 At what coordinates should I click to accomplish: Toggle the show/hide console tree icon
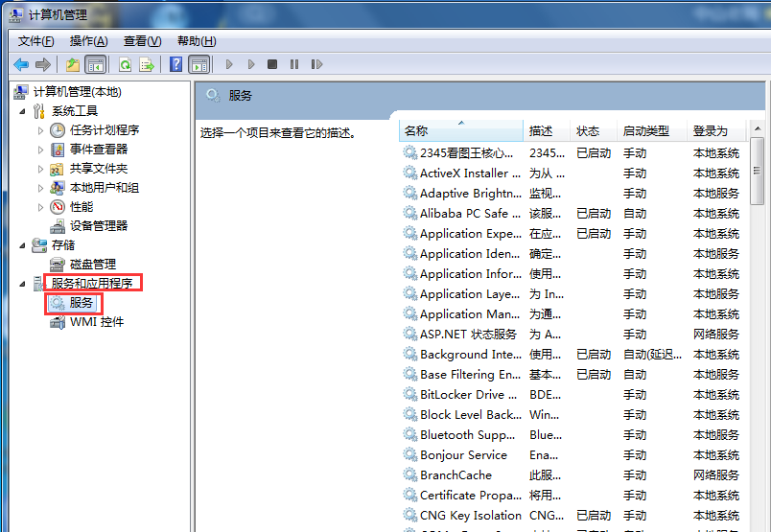pyautogui.click(x=96, y=64)
